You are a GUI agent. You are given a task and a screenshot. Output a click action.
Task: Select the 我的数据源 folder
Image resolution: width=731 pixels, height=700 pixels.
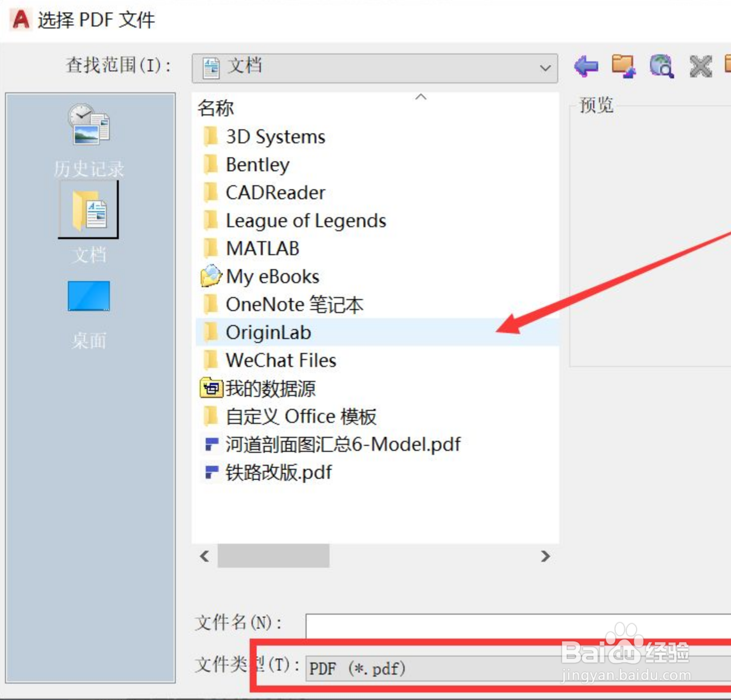tap(258, 388)
